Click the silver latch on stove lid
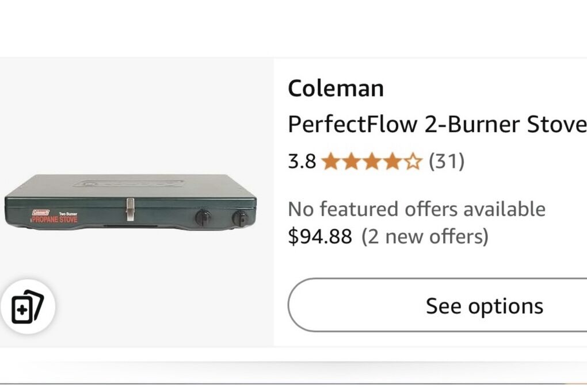The width and height of the screenshot is (587, 392). (x=130, y=207)
